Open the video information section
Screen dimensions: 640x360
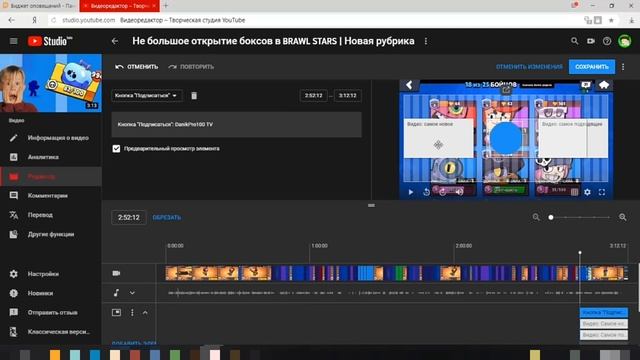pyautogui.click(x=51, y=138)
